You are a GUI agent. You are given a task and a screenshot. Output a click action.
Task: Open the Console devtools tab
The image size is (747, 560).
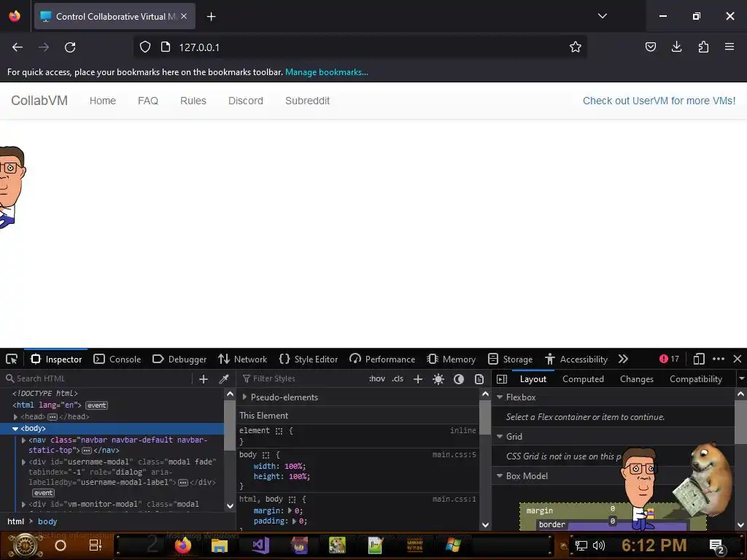click(117, 359)
